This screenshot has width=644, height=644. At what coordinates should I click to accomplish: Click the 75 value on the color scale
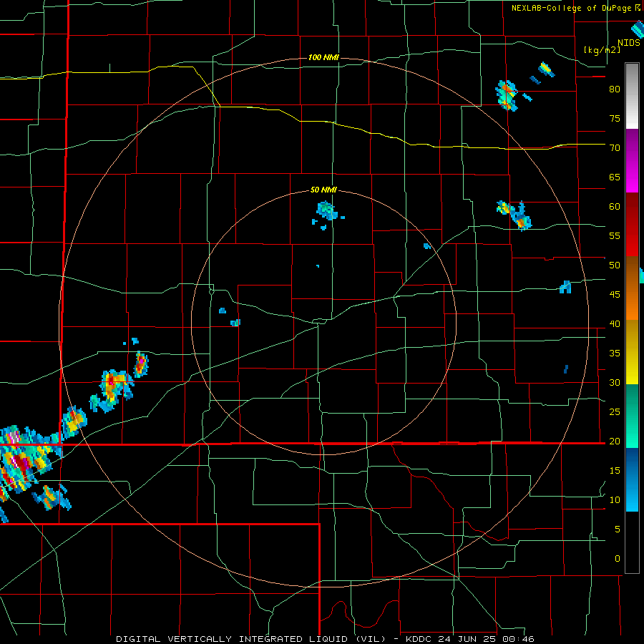point(615,118)
